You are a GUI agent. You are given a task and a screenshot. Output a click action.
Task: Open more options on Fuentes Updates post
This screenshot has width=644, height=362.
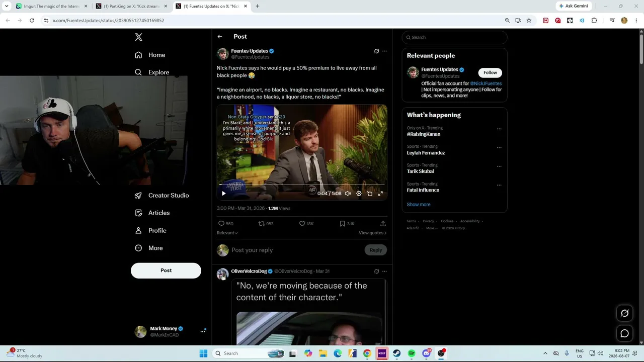click(x=384, y=51)
